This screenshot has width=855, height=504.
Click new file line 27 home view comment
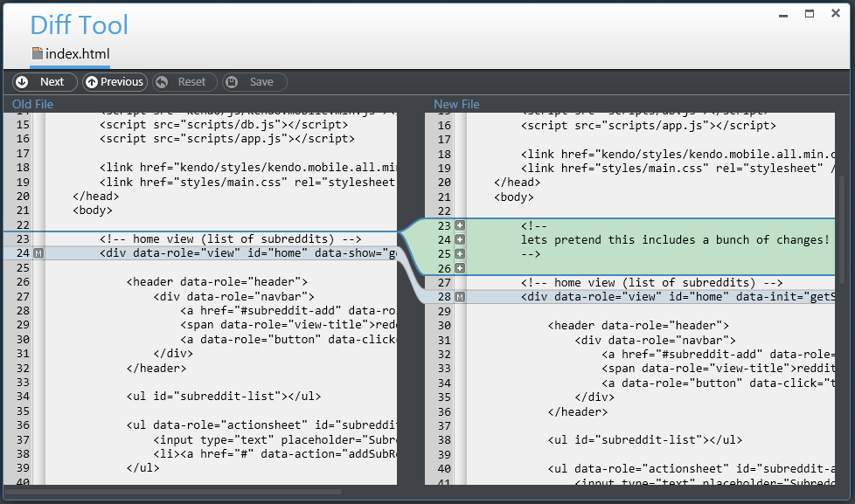pos(651,283)
